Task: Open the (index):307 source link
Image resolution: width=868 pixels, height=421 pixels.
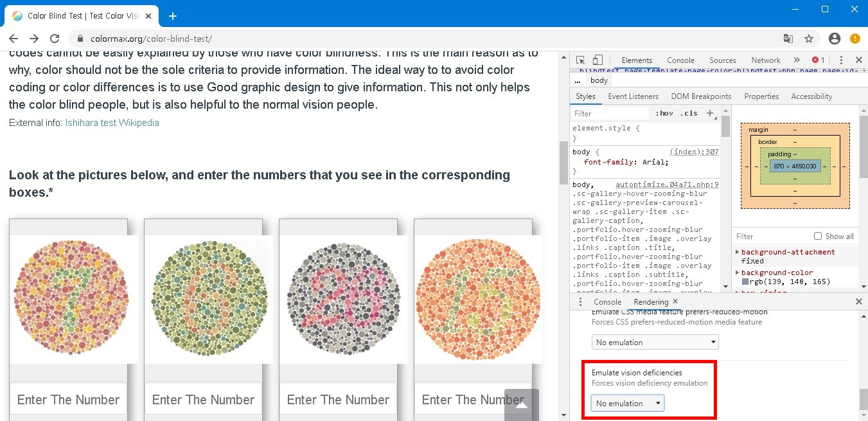Action: [x=694, y=152]
